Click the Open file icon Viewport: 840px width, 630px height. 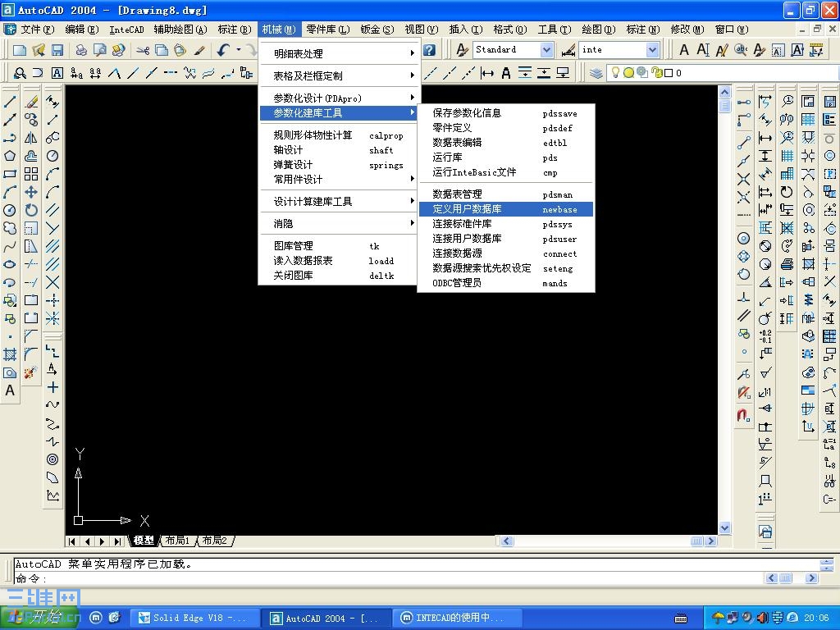(38, 50)
